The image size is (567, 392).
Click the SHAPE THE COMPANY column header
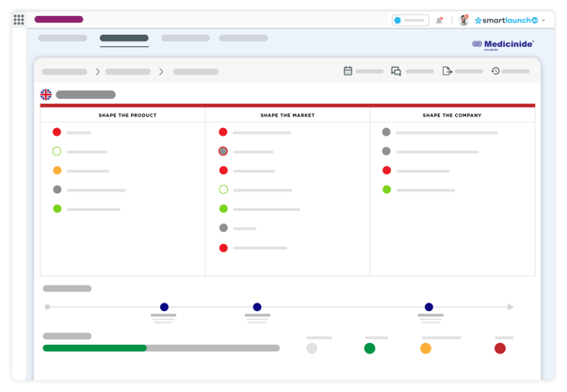[452, 115]
